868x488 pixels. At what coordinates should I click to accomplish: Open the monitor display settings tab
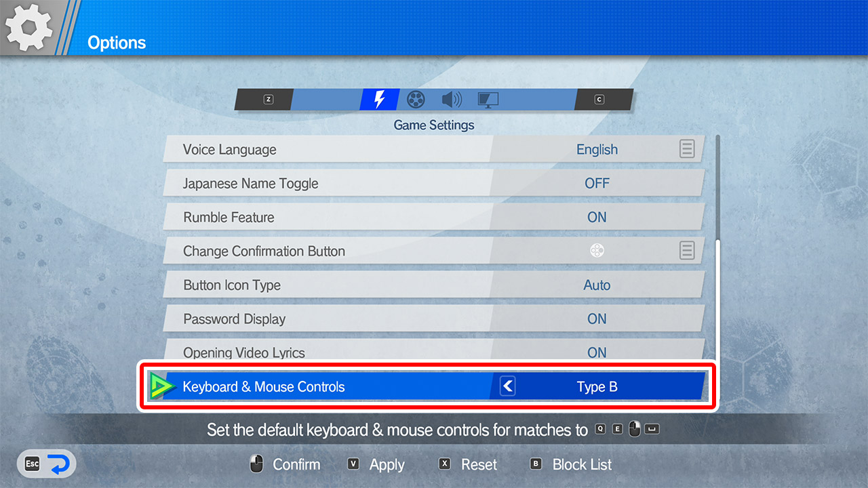click(488, 100)
